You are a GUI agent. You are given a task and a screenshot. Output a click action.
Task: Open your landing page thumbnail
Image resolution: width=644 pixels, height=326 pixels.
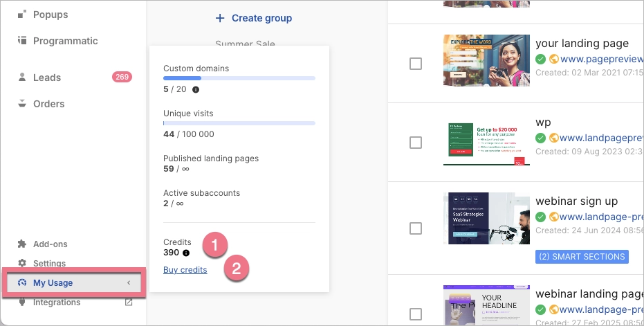pyautogui.click(x=486, y=60)
